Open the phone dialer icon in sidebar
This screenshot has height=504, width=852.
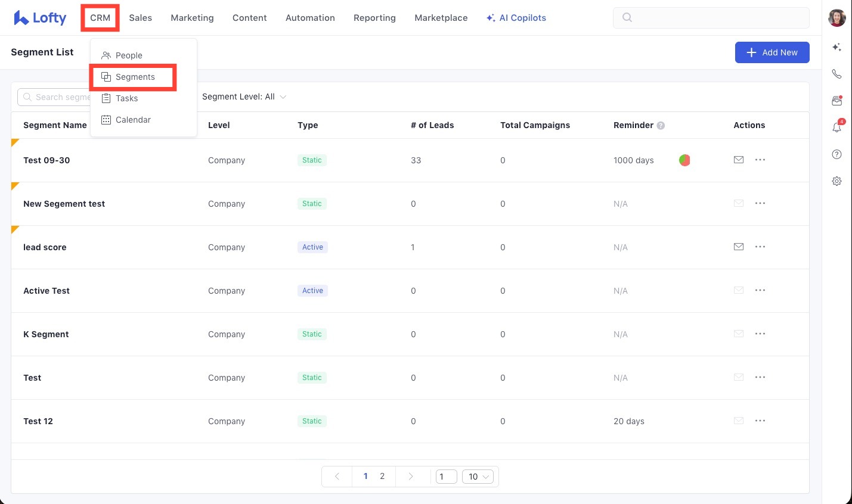(836, 74)
